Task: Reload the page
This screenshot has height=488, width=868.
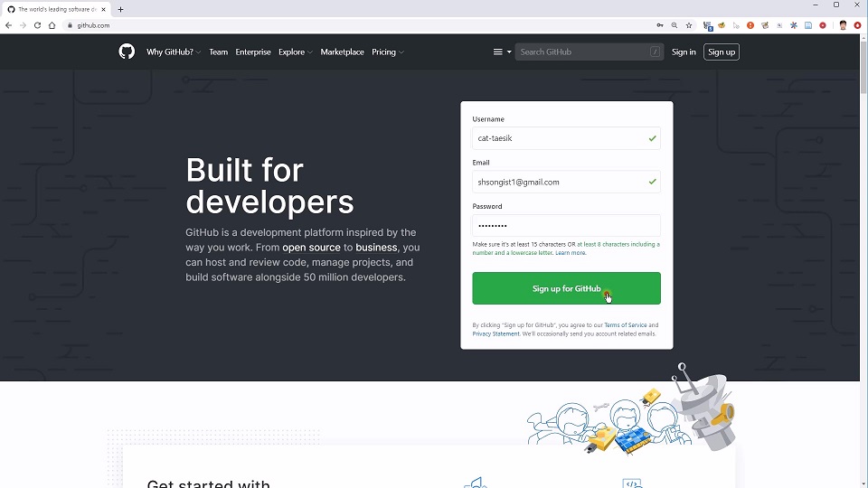Action: [37, 25]
